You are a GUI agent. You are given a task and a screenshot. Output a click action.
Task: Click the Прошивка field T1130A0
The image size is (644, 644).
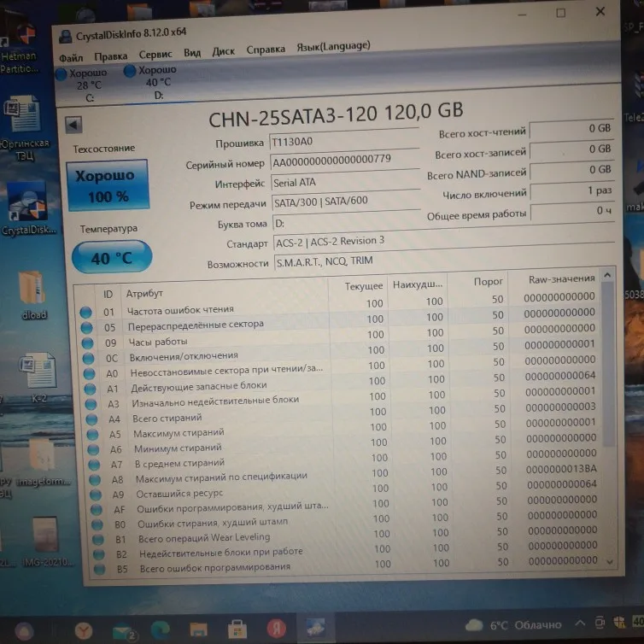[343, 141]
